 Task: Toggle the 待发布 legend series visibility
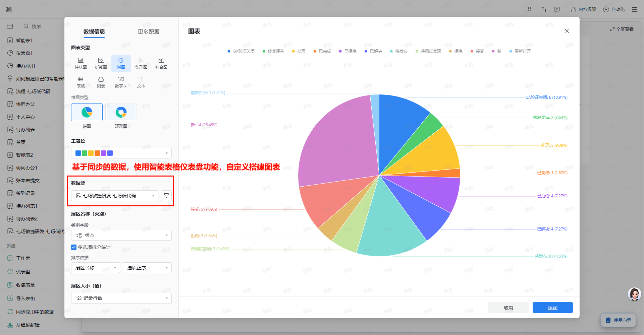(x=399, y=51)
